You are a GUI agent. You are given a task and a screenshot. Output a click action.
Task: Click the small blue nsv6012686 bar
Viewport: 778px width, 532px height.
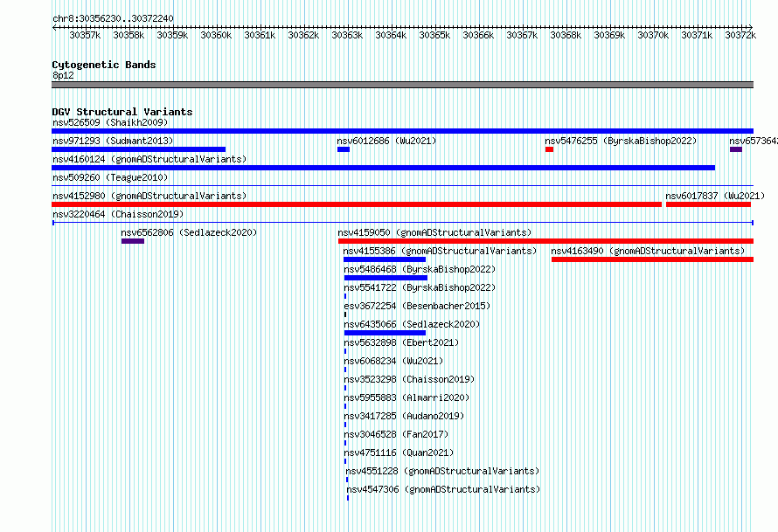(344, 149)
